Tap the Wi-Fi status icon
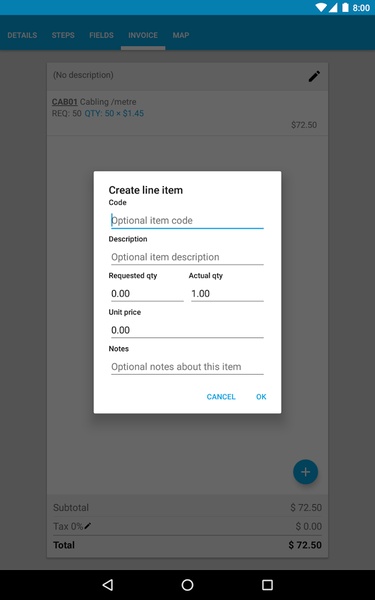The height and width of the screenshot is (600, 375). click(x=321, y=7)
